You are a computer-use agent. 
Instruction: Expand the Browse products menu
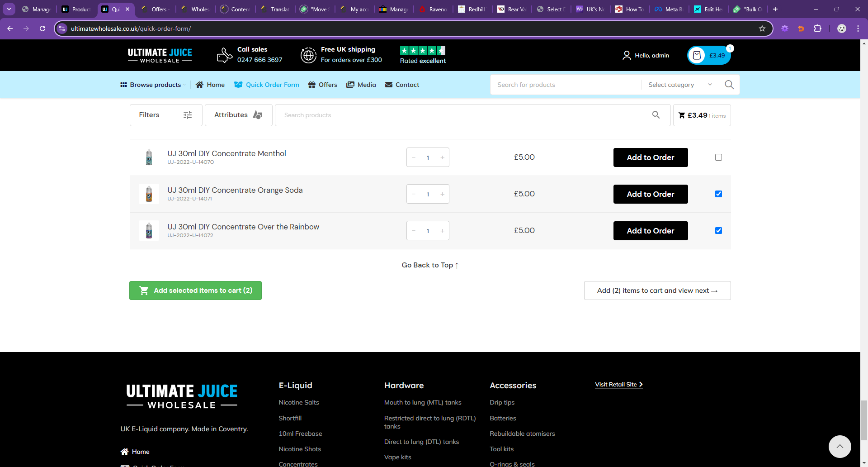[x=153, y=85]
